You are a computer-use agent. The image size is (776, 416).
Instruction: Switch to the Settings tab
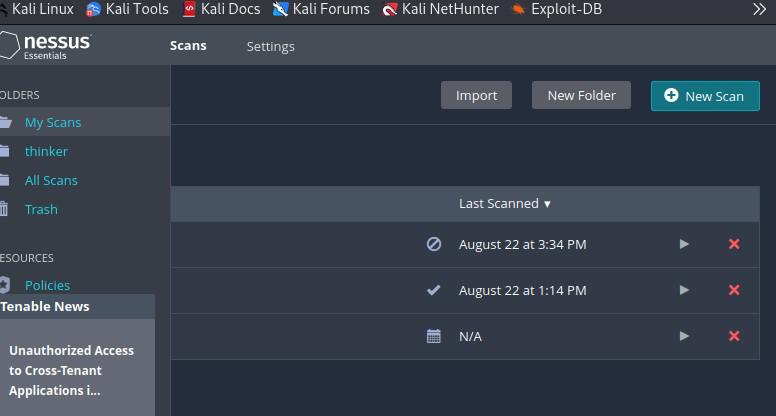(x=271, y=46)
